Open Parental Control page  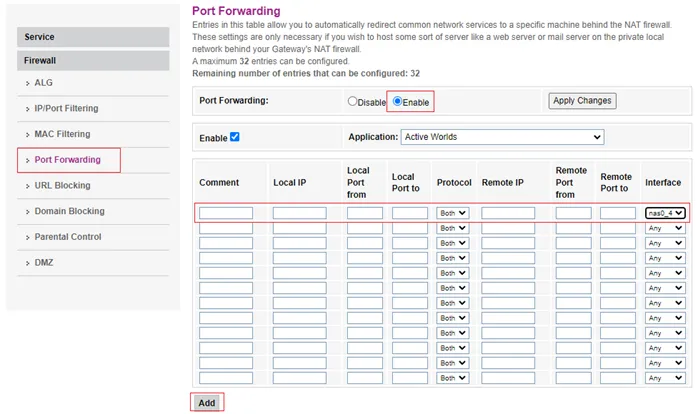68,237
